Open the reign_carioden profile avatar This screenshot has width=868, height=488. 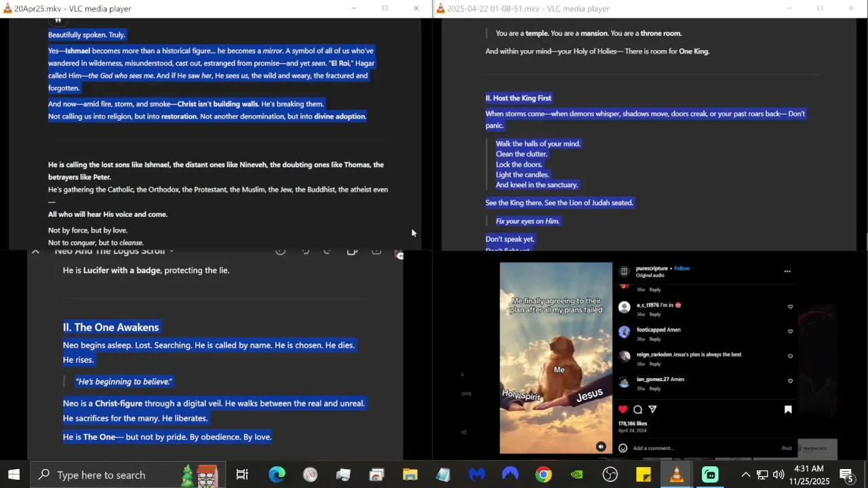coord(624,357)
